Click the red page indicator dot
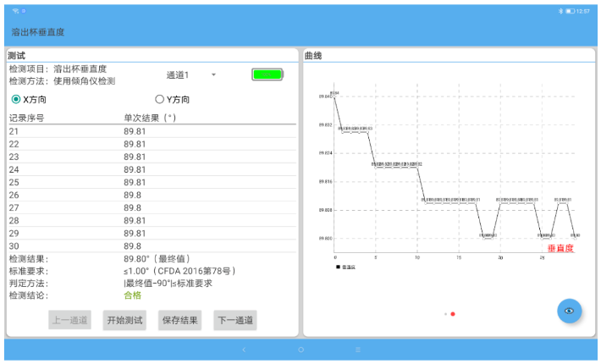601x364 pixels. point(453,314)
